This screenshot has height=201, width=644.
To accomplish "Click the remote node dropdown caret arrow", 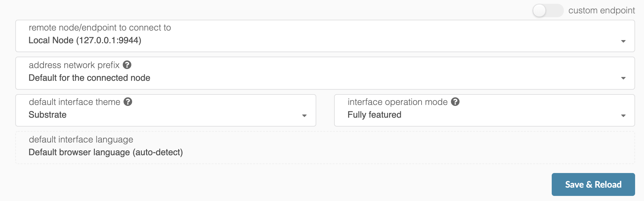I will coord(623,41).
